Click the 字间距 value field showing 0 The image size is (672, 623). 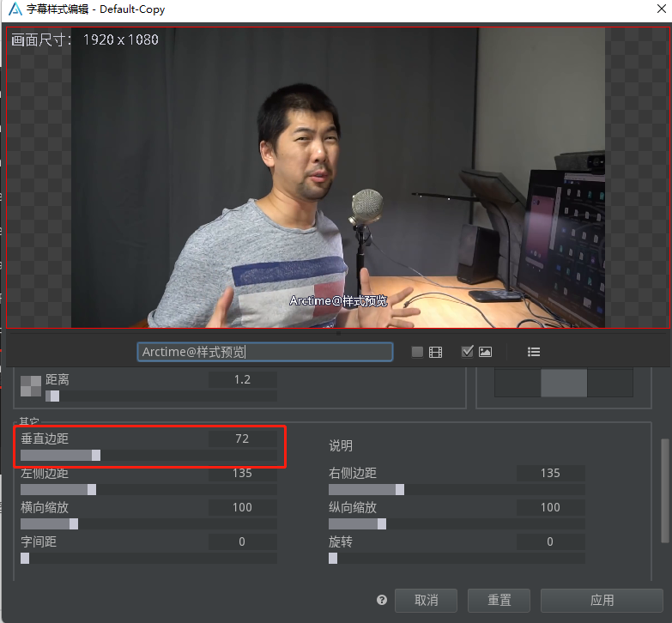tap(243, 541)
